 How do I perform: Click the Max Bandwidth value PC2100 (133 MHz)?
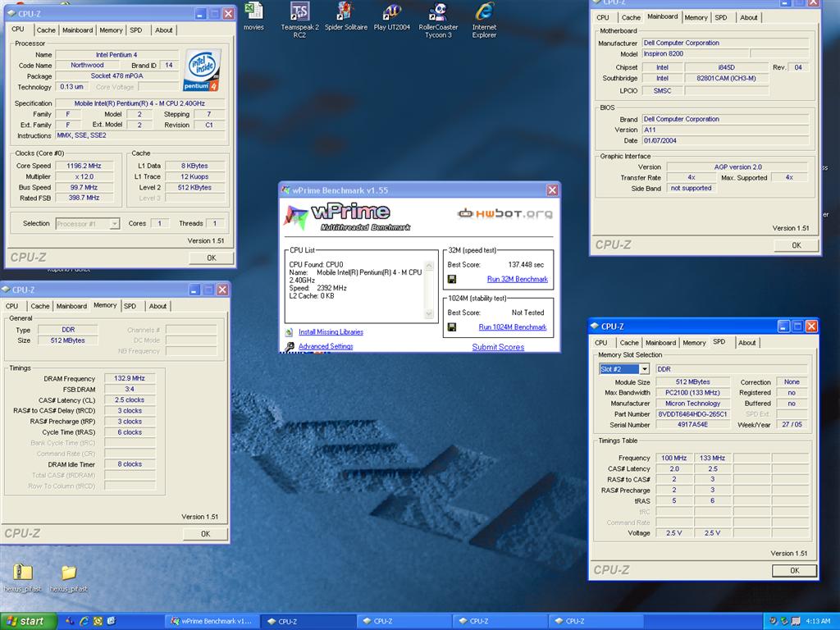692,393
